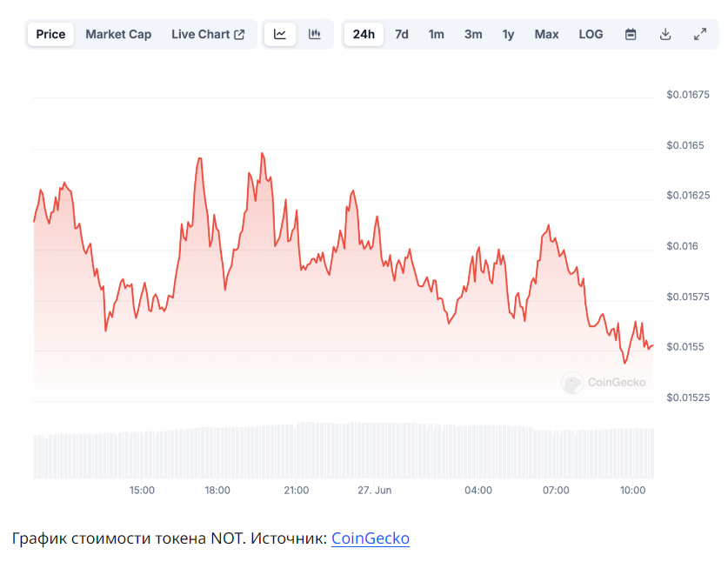The image size is (728, 575).
Task: Switch to 3m time range
Action: tap(473, 35)
